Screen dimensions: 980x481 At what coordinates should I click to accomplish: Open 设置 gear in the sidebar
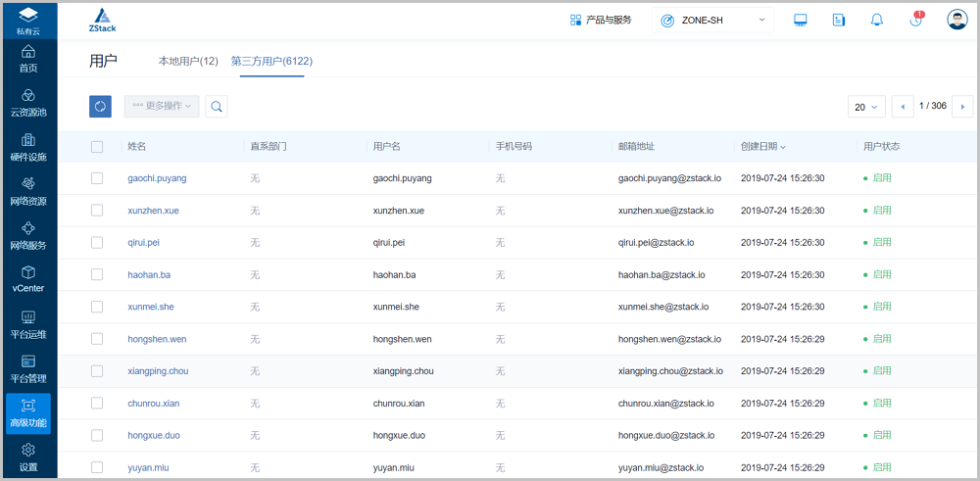click(28, 457)
